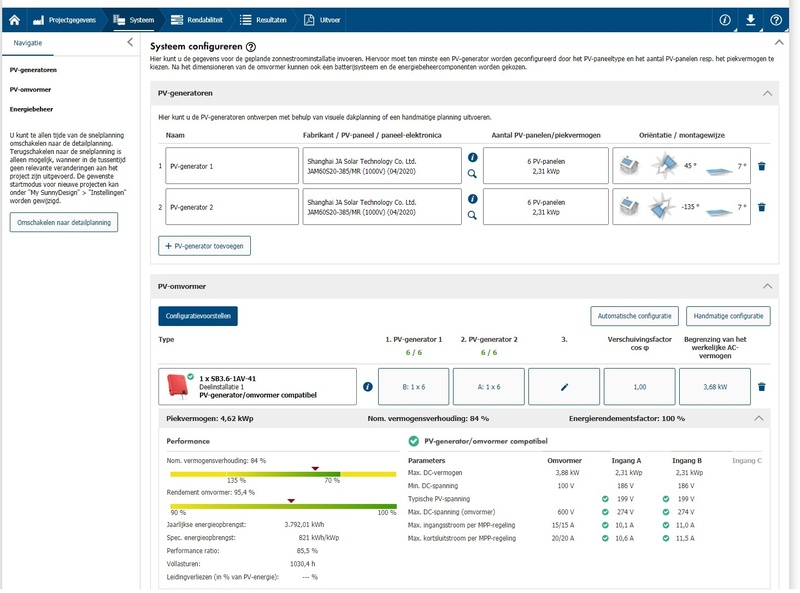Click search magnifier for PV-generator 2 panel
Viewport: 800px width, 593px height.
[472, 215]
